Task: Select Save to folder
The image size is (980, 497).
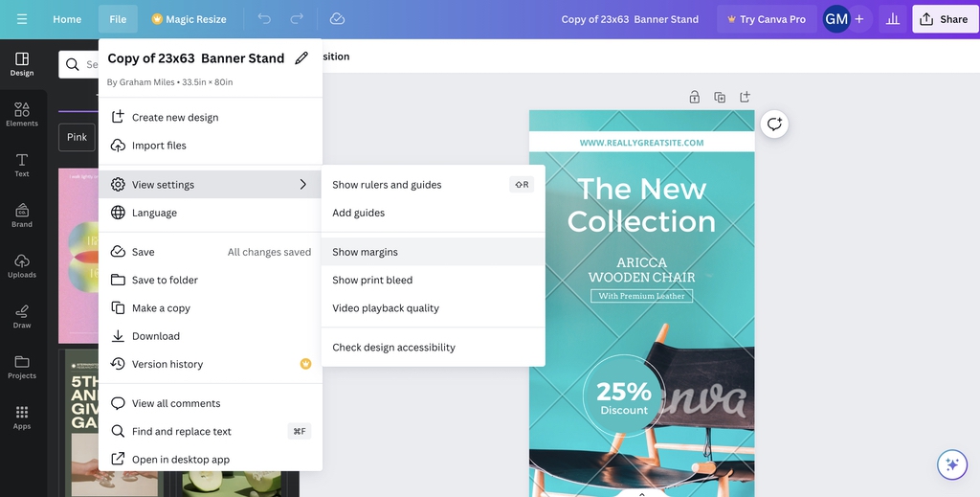Action: (x=210, y=280)
